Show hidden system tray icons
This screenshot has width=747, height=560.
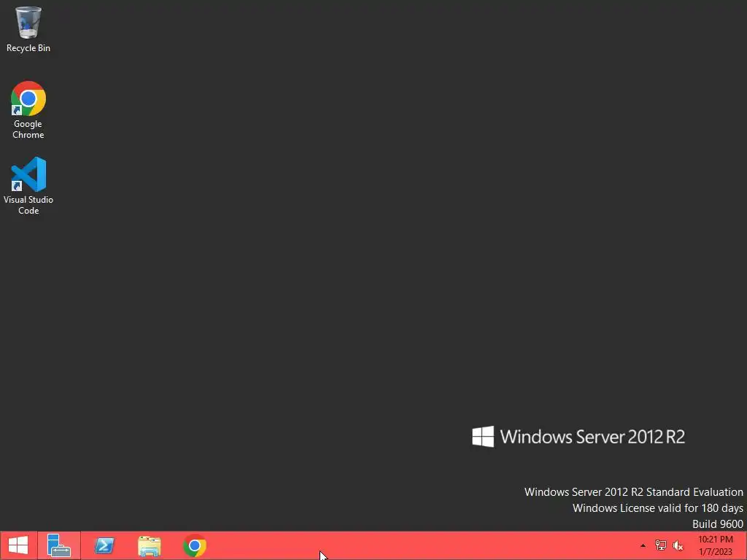(x=643, y=545)
